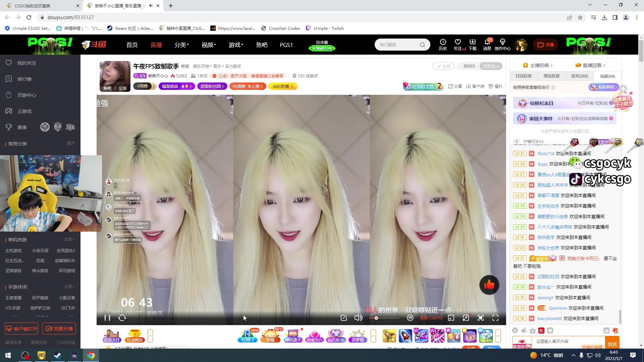Image resolution: width=644 pixels, height=362 pixels.
Task: Open 分享 share stream option
Action: tap(455, 86)
